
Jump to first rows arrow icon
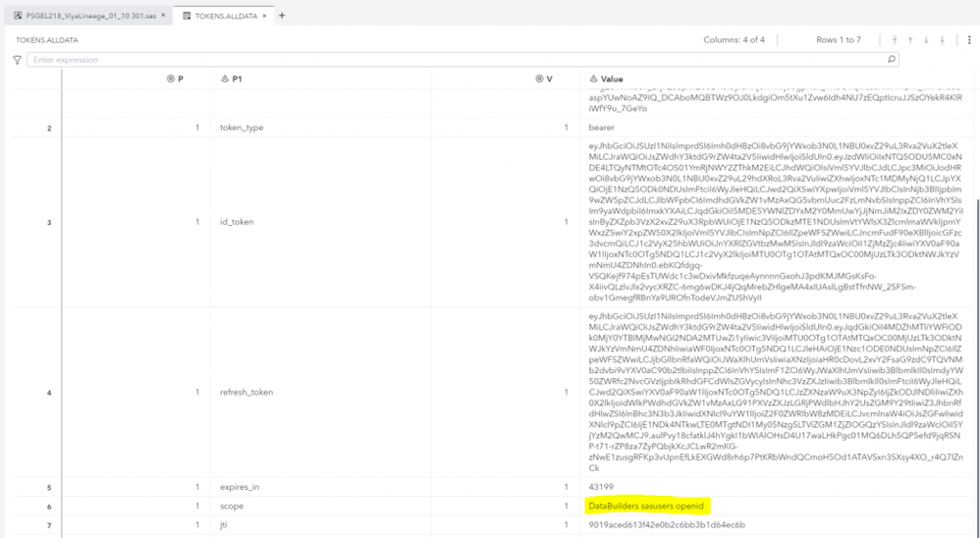pos(895,40)
